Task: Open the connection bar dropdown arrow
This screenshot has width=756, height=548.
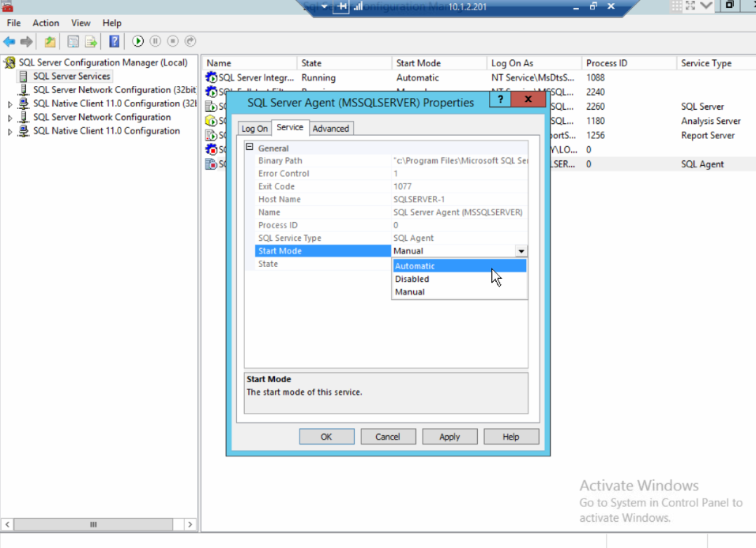Action: click(325, 7)
